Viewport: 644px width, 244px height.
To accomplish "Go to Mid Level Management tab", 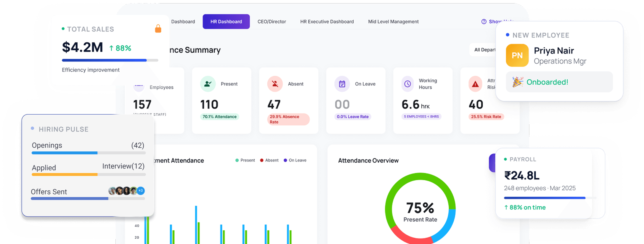I will click(x=393, y=22).
